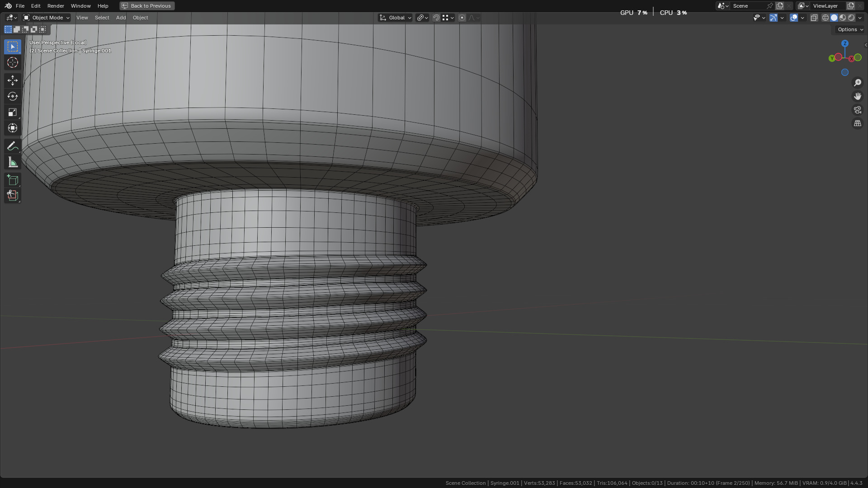Select the Move tool
Image resolution: width=868 pixels, height=488 pixels.
13,80
